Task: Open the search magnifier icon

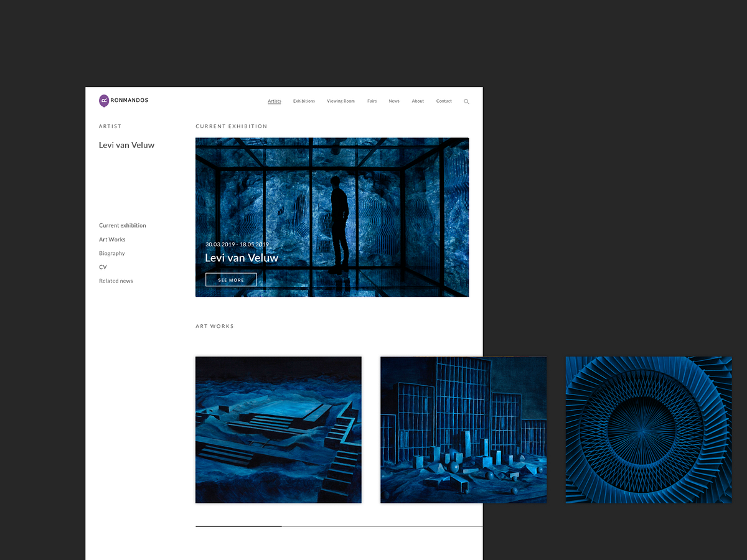Action: [x=466, y=101]
